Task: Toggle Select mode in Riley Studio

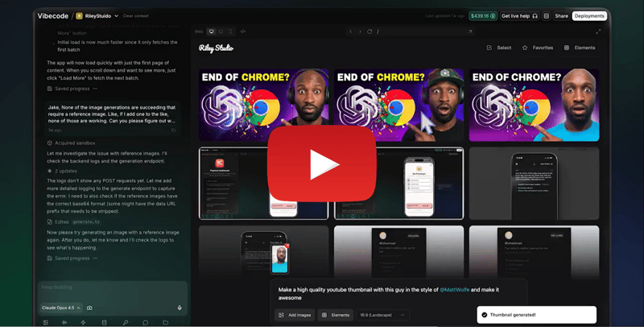Action: tap(499, 48)
